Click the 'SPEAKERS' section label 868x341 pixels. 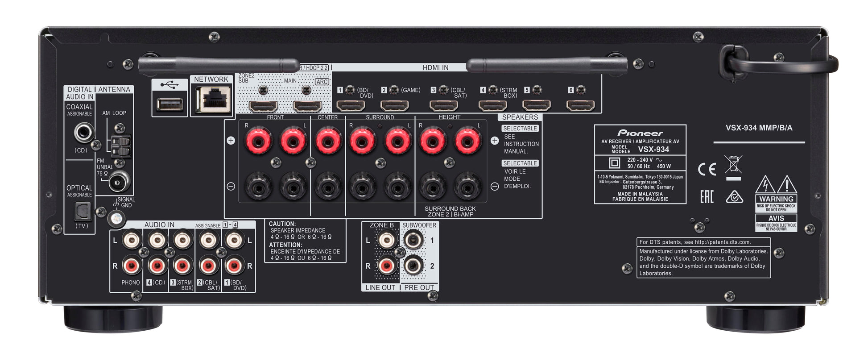[x=520, y=117]
